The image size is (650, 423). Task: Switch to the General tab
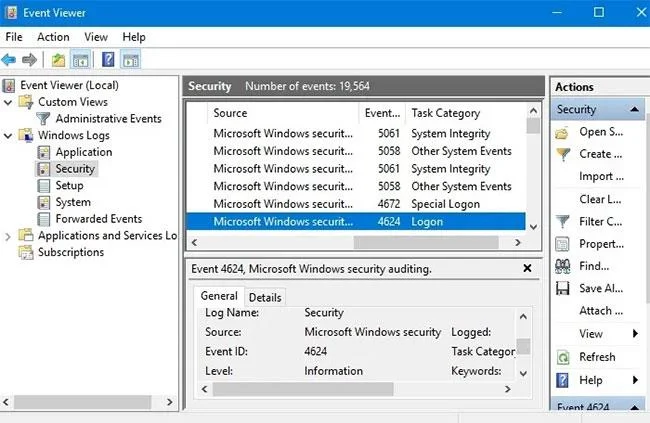[219, 296]
